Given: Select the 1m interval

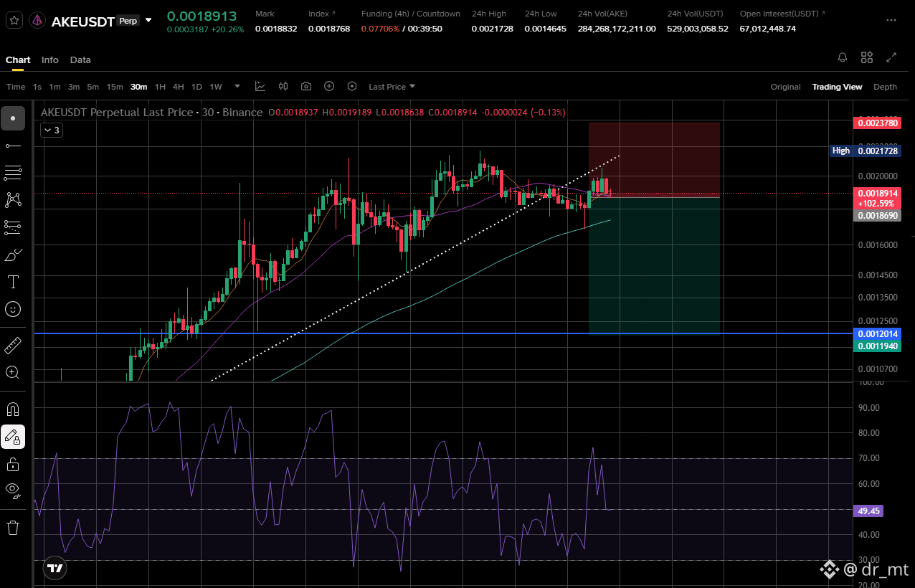Looking at the screenshot, I should click(x=54, y=87).
